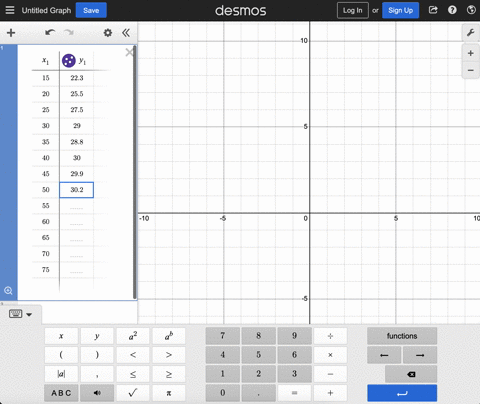Click the add item plus icon

click(x=11, y=33)
